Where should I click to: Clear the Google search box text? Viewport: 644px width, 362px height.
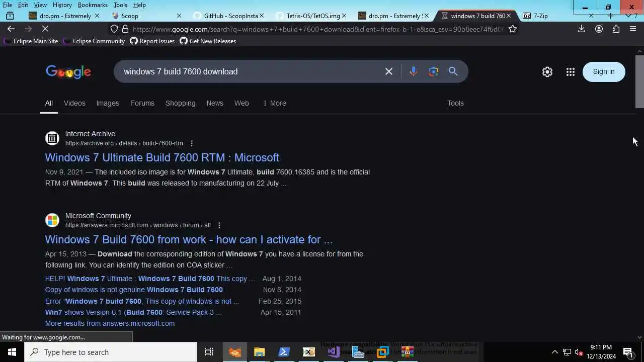tap(388, 71)
